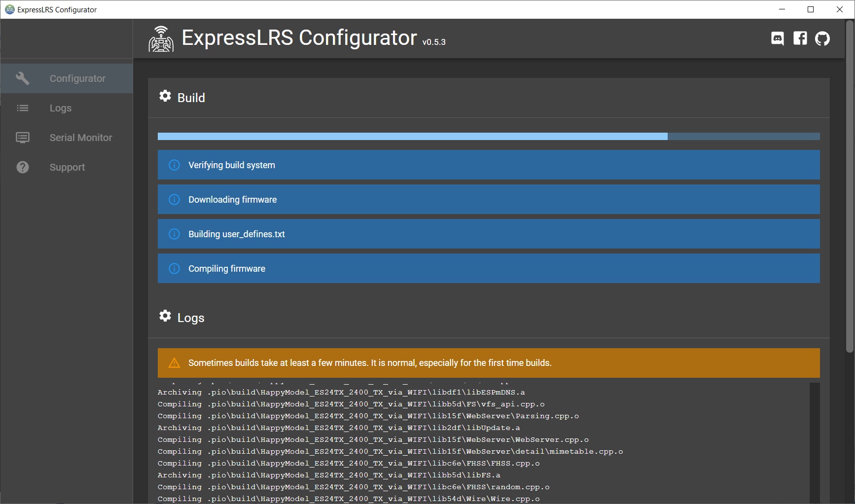Minimize the ExpressLRS Configurator window

(782, 9)
